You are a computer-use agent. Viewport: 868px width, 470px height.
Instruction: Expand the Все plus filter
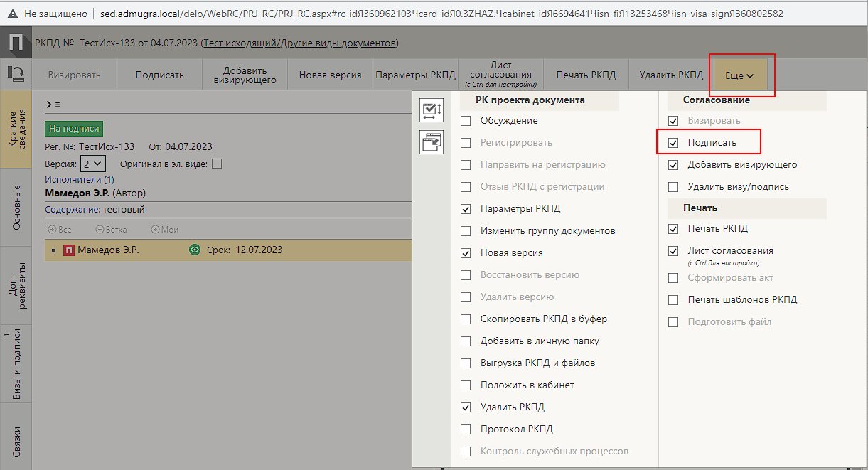click(x=60, y=230)
